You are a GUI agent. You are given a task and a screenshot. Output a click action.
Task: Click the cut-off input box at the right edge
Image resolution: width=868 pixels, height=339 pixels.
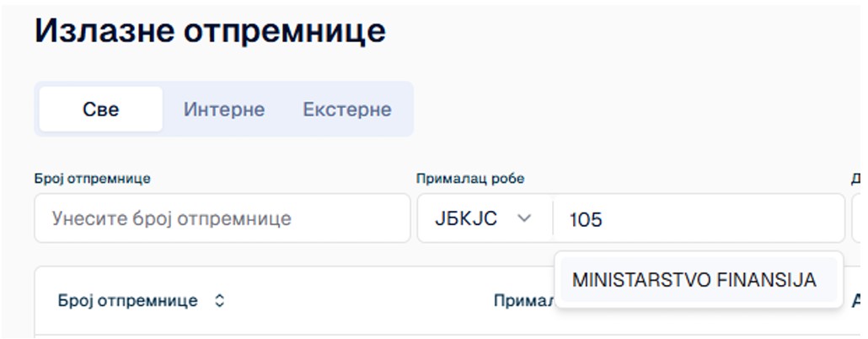[859, 218]
